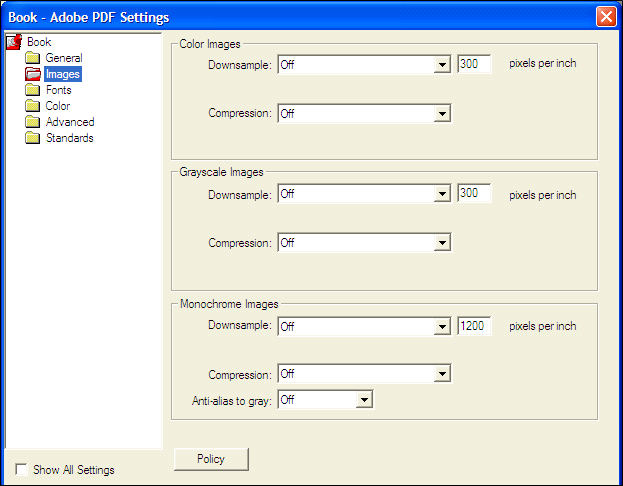Open Grayscale Images Compression dropdown

(x=364, y=242)
